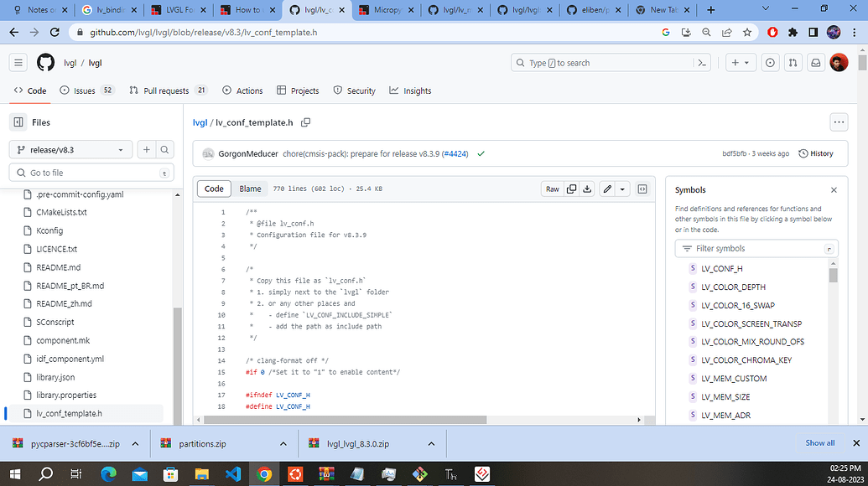Image resolution: width=868 pixels, height=486 pixels.
Task: View your pull requests via the top-bar icon
Action: 793,62
